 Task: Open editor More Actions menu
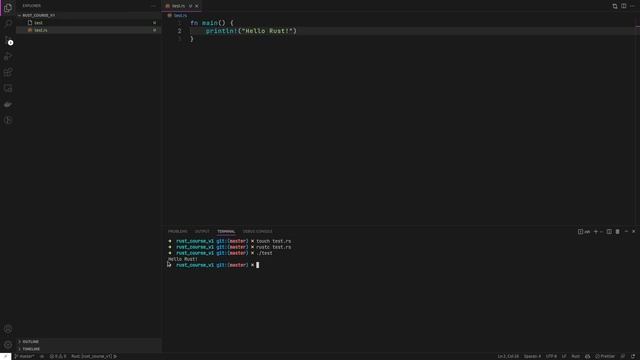[x=632, y=6]
